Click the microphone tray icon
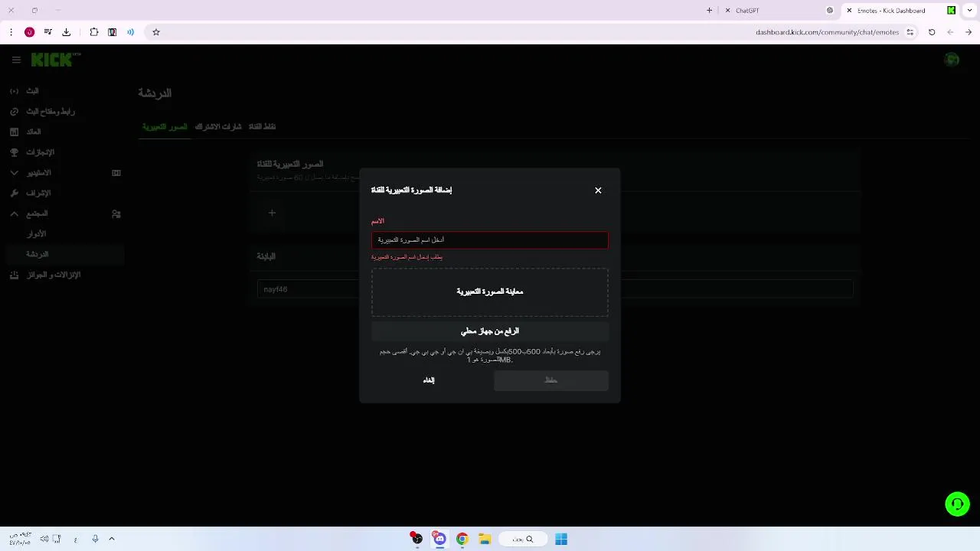 tap(95, 539)
